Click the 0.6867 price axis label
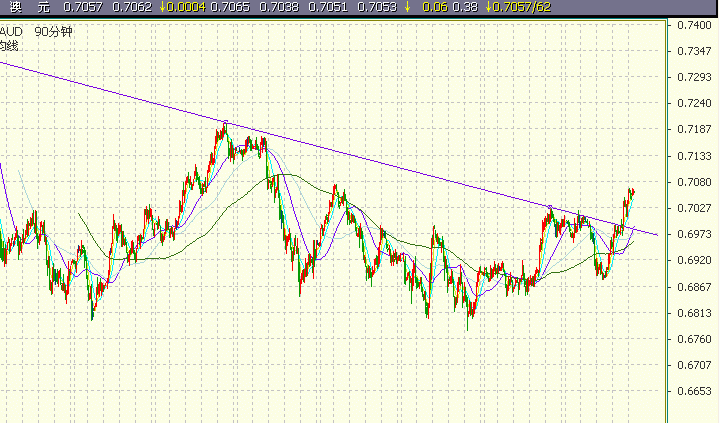The width and height of the screenshot is (720, 423). click(x=694, y=287)
